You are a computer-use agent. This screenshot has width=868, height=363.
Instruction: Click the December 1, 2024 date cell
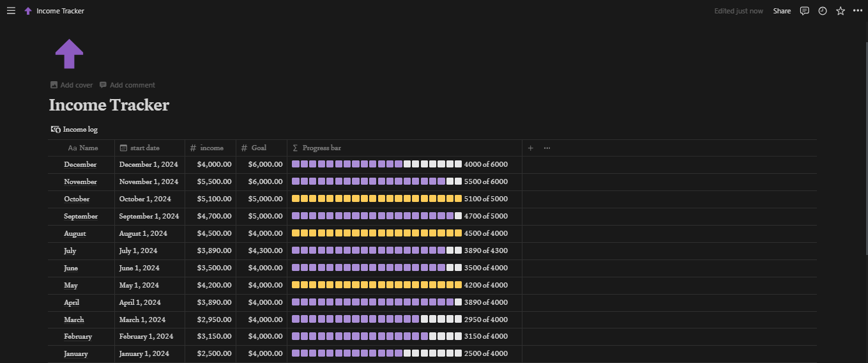(x=150, y=165)
